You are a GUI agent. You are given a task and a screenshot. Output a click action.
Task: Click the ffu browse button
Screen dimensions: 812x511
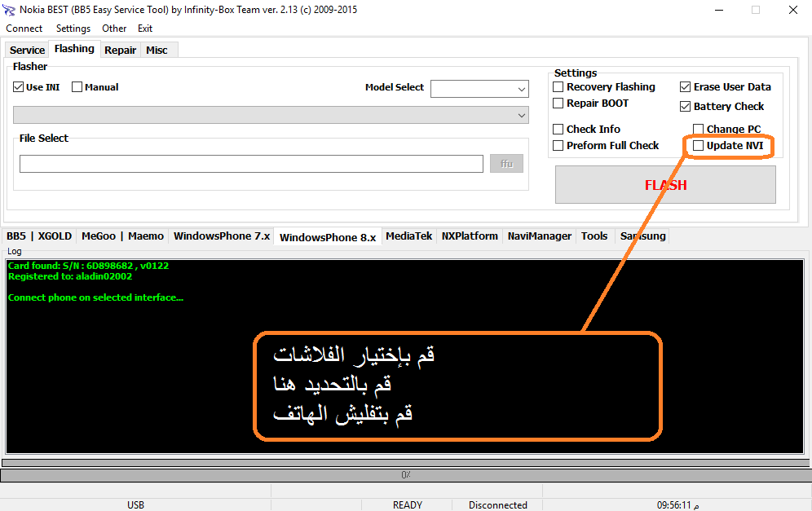(506, 164)
